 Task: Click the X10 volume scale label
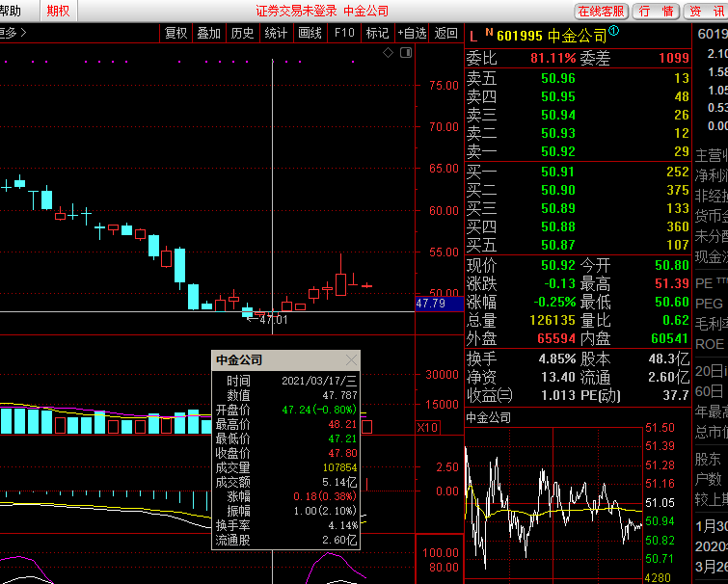click(427, 428)
